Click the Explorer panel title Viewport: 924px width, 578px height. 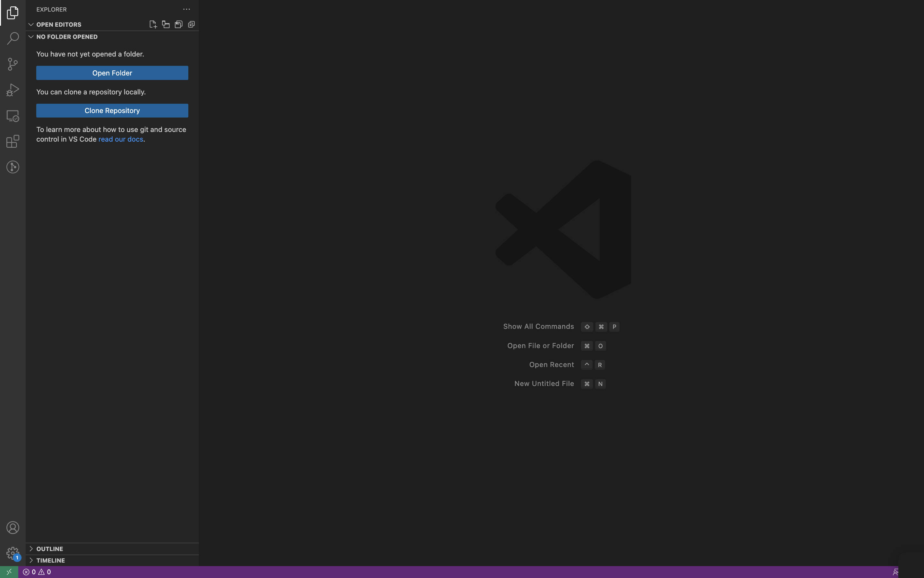point(51,9)
